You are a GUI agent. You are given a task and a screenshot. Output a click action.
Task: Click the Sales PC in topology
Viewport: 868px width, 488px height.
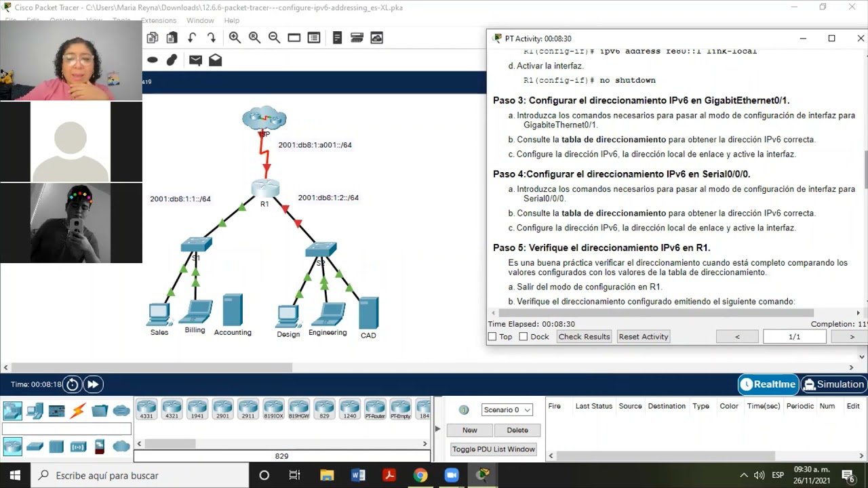click(159, 314)
